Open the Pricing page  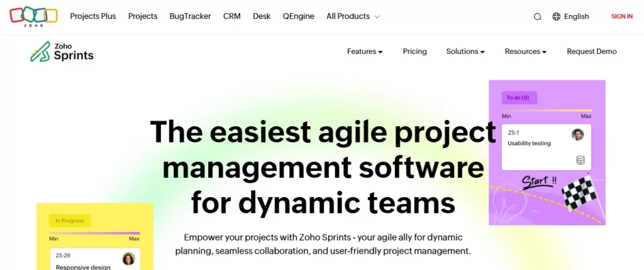(414, 51)
